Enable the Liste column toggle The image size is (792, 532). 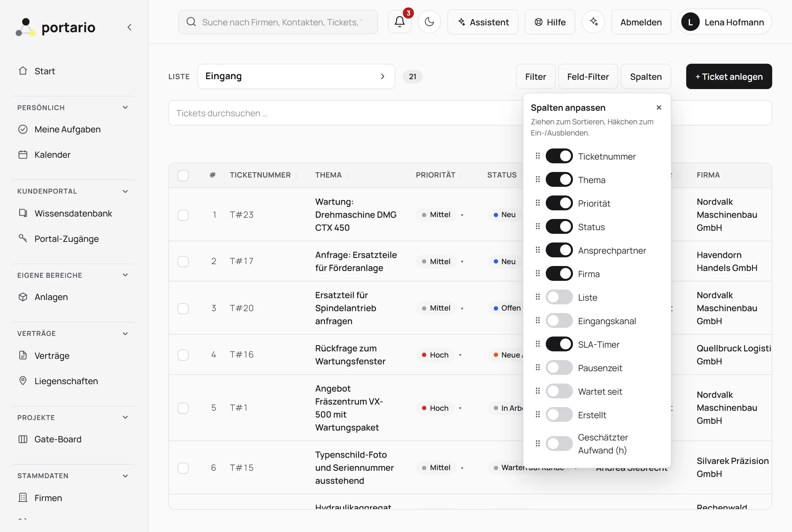[x=559, y=297]
